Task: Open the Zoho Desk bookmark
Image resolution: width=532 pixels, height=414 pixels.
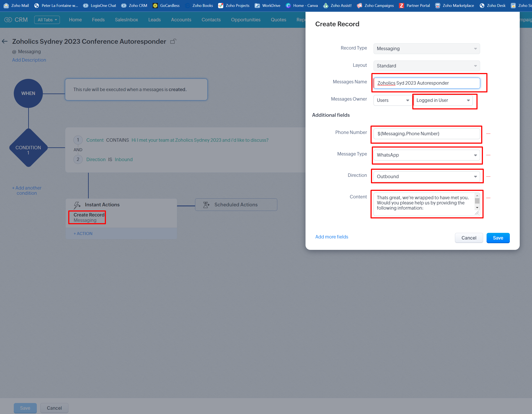Action: (x=492, y=5)
